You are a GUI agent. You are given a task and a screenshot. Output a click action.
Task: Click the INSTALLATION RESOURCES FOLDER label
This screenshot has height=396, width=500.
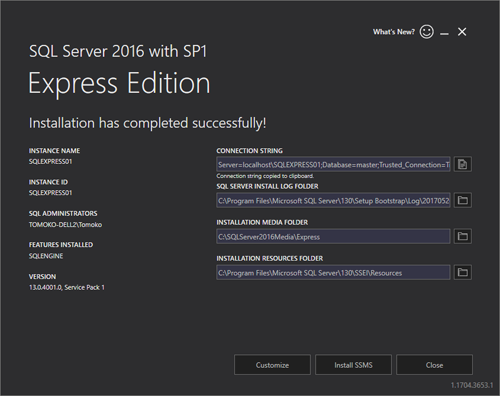(x=270, y=258)
